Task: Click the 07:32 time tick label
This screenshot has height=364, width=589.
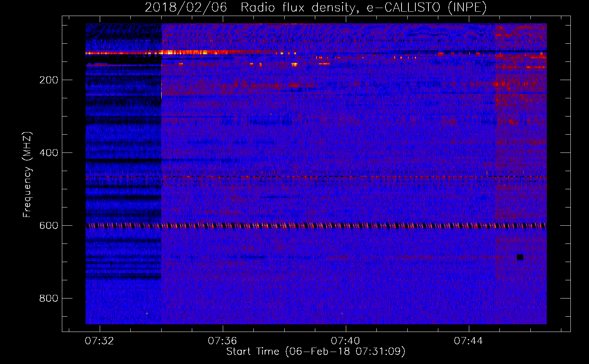Action: click(x=99, y=341)
